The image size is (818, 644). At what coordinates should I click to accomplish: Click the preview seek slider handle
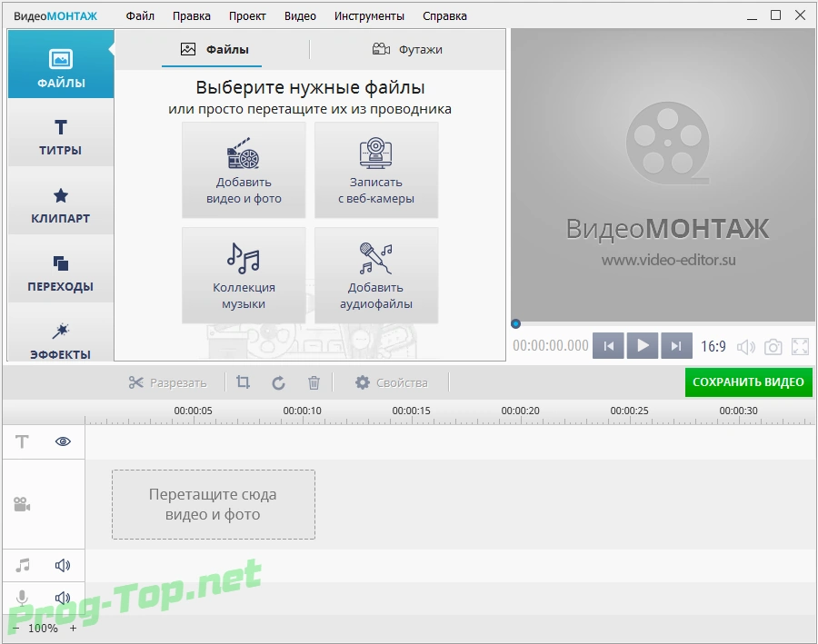point(516,324)
